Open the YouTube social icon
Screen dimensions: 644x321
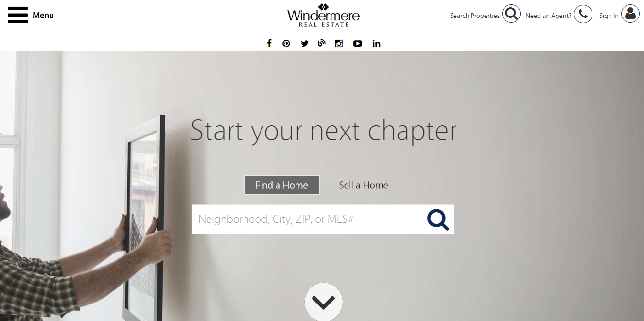tap(358, 43)
